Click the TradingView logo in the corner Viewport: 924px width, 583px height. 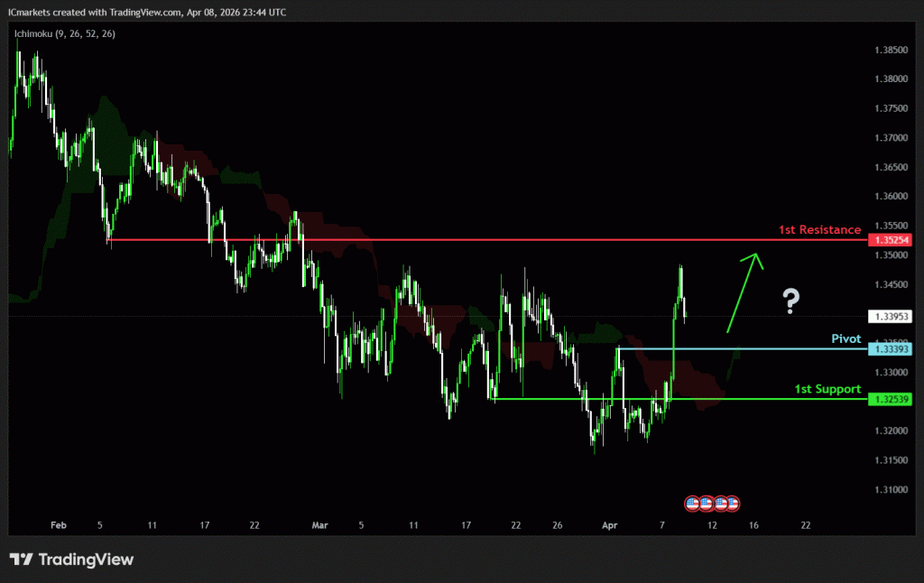pos(71,560)
